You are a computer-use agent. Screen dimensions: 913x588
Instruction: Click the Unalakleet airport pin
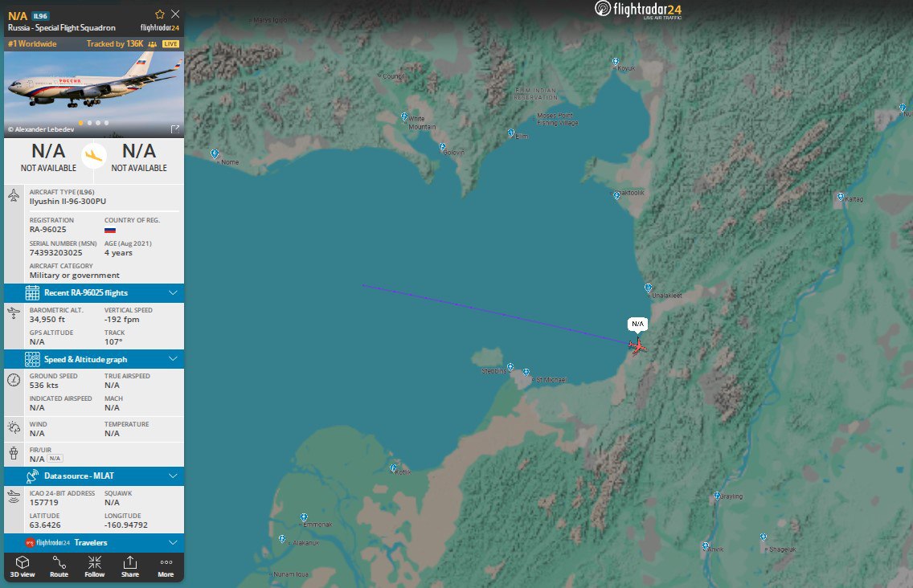648,288
